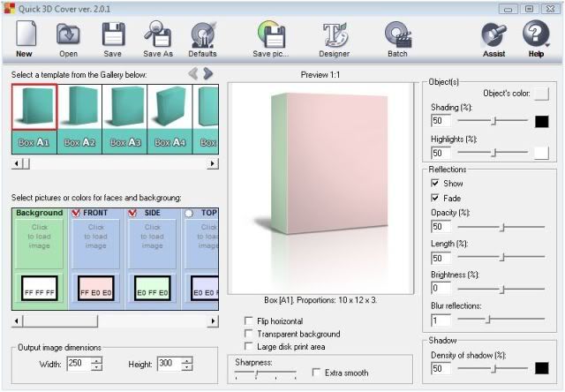Turn on Extra smooth option

point(318,373)
